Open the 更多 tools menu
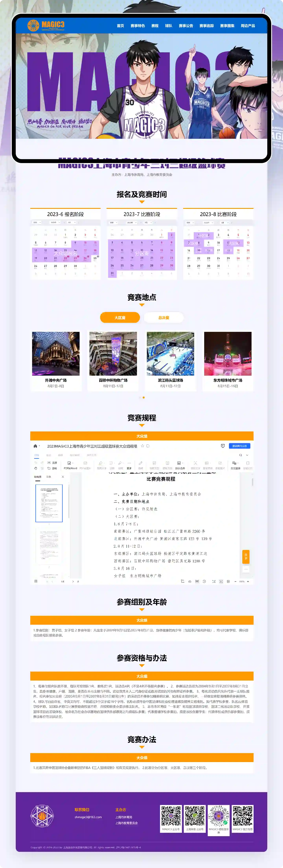283x868 pixels. pos(129,465)
